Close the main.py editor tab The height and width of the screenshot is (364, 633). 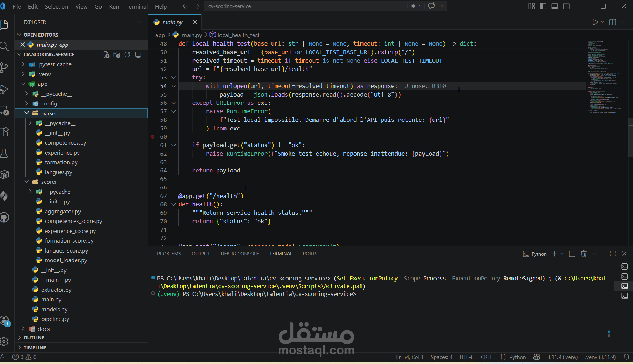pos(195,22)
